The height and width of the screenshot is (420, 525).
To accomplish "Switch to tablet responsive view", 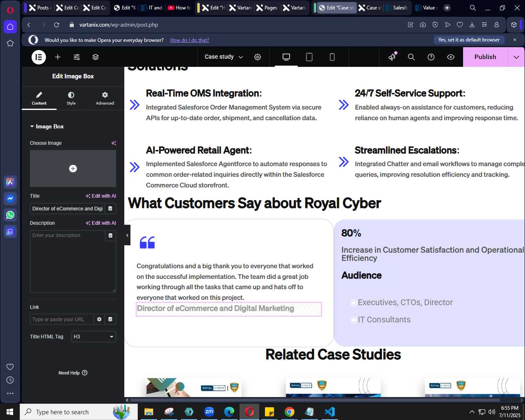I will (309, 57).
